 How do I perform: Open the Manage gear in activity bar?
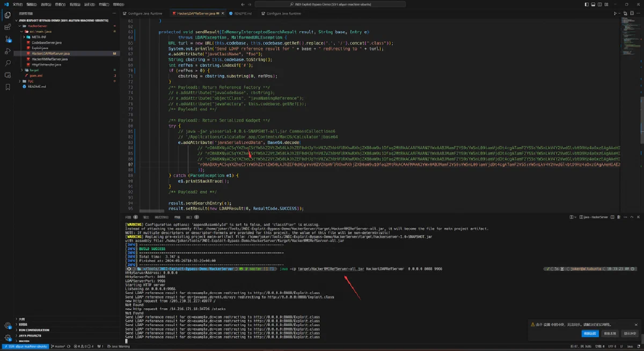coord(7,337)
